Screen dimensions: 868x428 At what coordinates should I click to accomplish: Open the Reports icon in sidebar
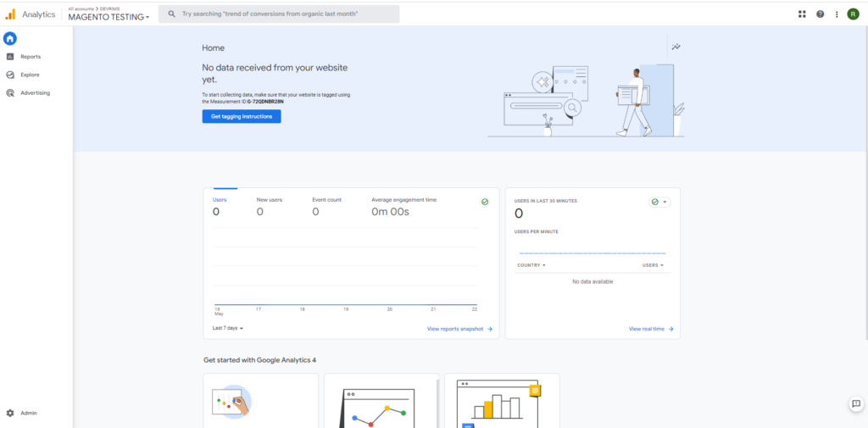10,57
